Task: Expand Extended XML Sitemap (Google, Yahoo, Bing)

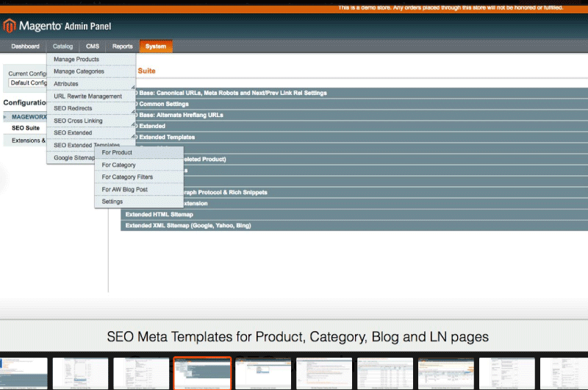Action: pos(354,226)
